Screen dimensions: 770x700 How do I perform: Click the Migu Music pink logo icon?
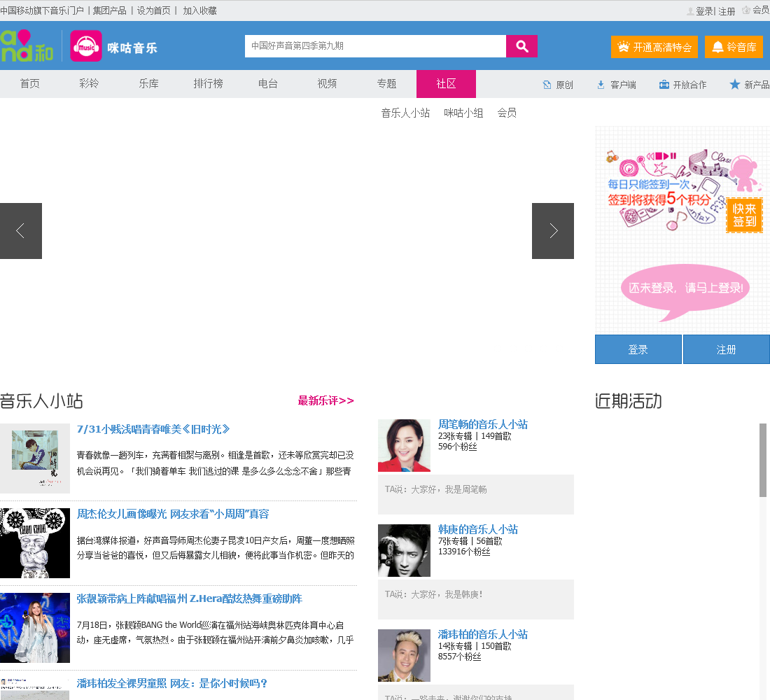86,46
